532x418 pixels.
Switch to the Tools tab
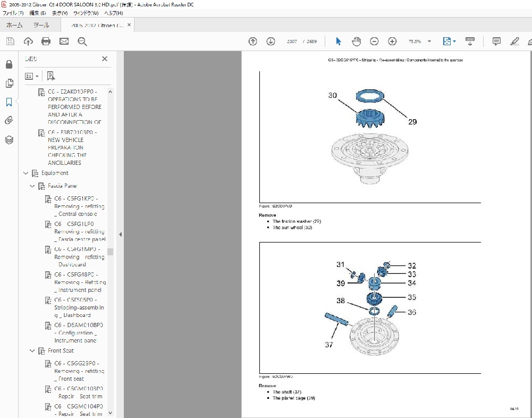(x=41, y=25)
